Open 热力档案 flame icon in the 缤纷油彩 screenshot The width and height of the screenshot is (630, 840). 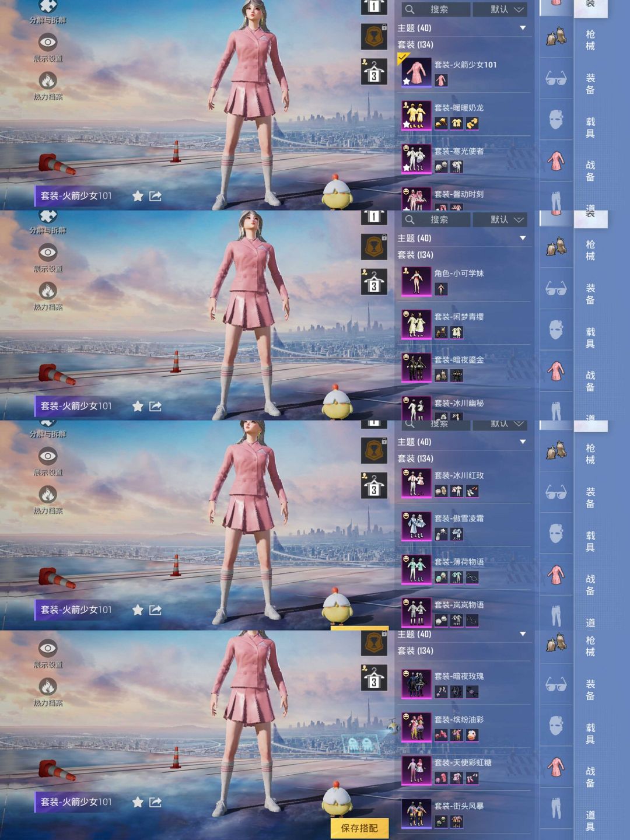click(x=48, y=687)
